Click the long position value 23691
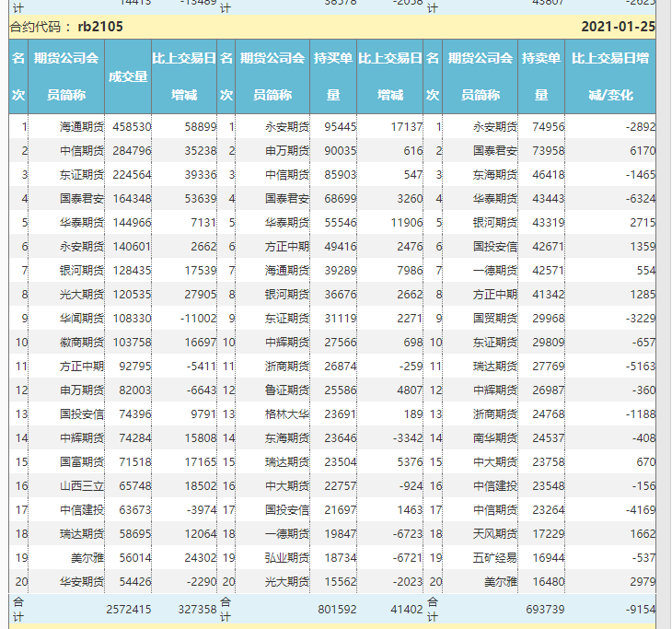 click(x=341, y=414)
